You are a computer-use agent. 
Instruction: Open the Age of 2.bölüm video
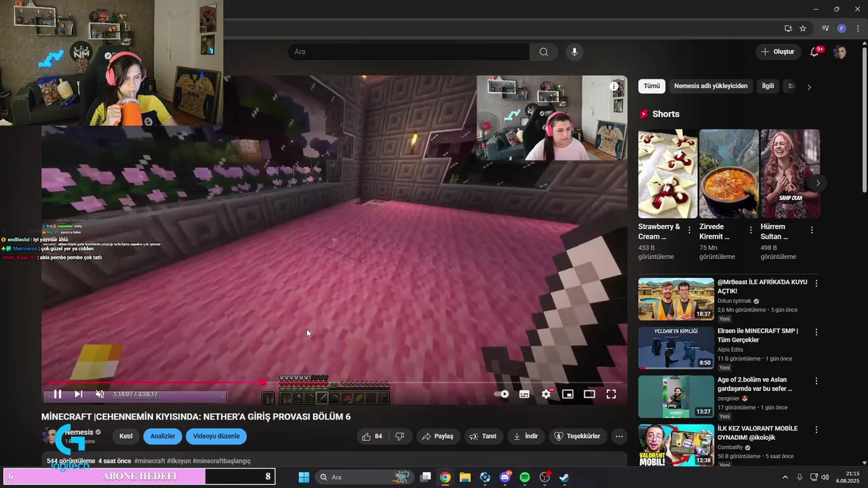(x=676, y=396)
